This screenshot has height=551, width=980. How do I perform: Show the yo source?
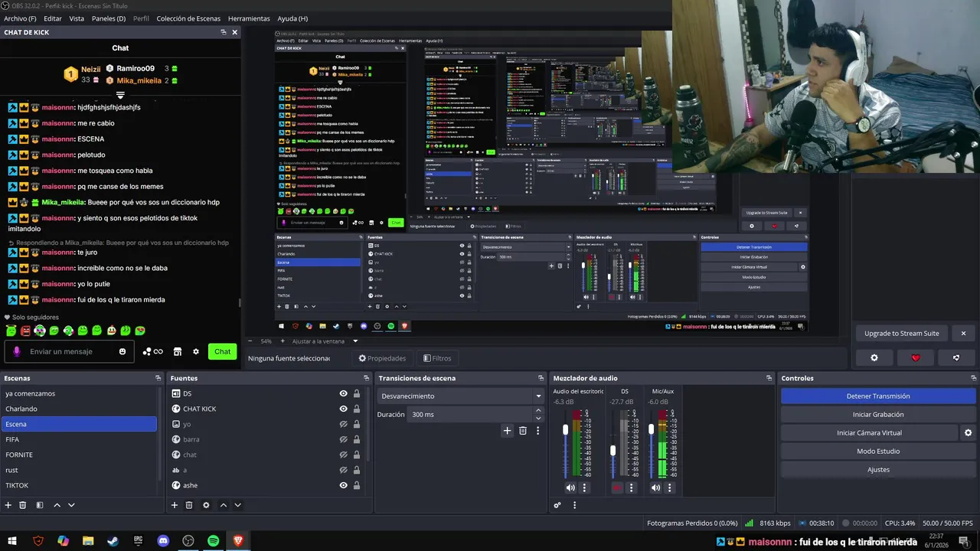coord(344,424)
